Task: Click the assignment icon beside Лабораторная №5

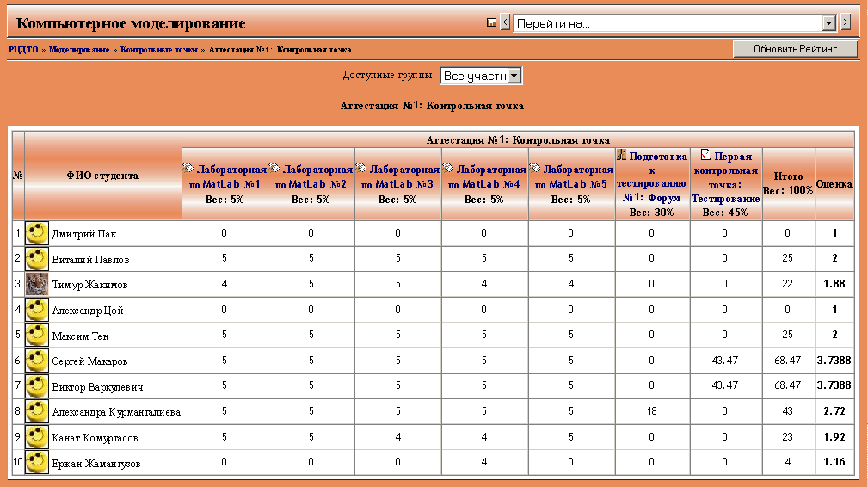Action: pyautogui.click(x=535, y=168)
